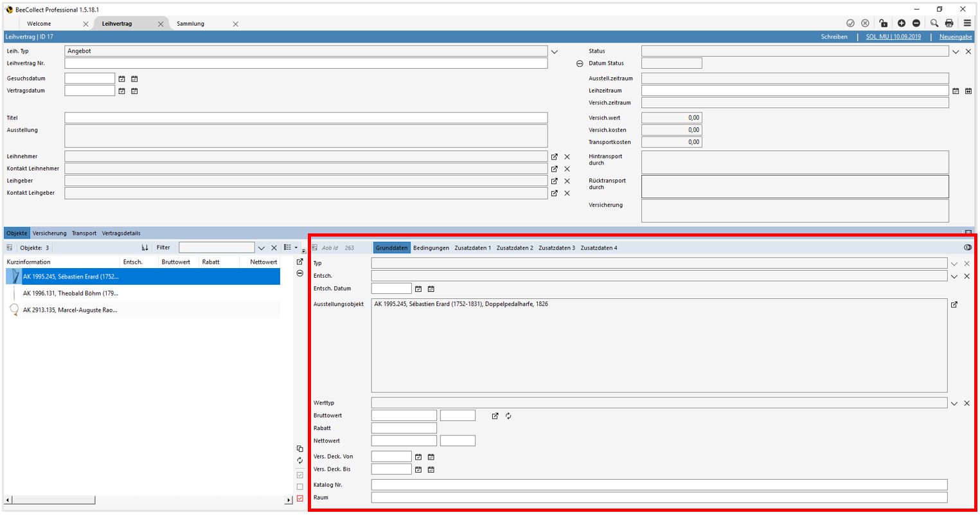Open the Leih. Typ dropdown showing Angebot
This screenshot has height=515, width=980.
tap(554, 51)
